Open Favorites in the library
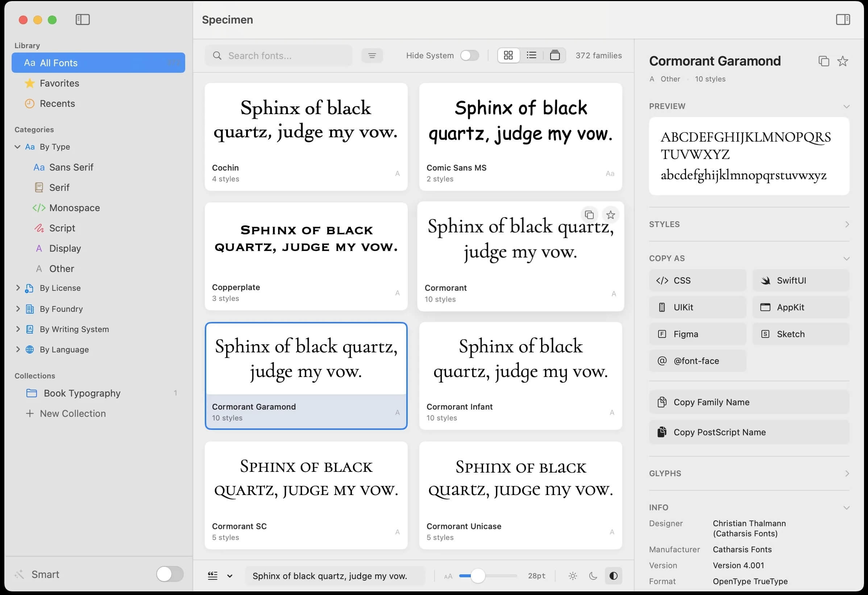This screenshot has width=868, height=595. pos(59,83)
